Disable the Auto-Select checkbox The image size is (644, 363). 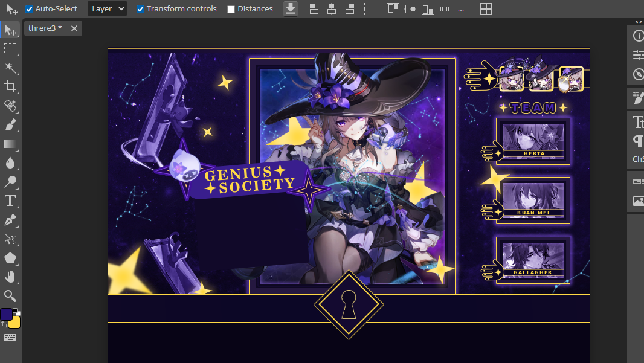[x=29, y=9]
